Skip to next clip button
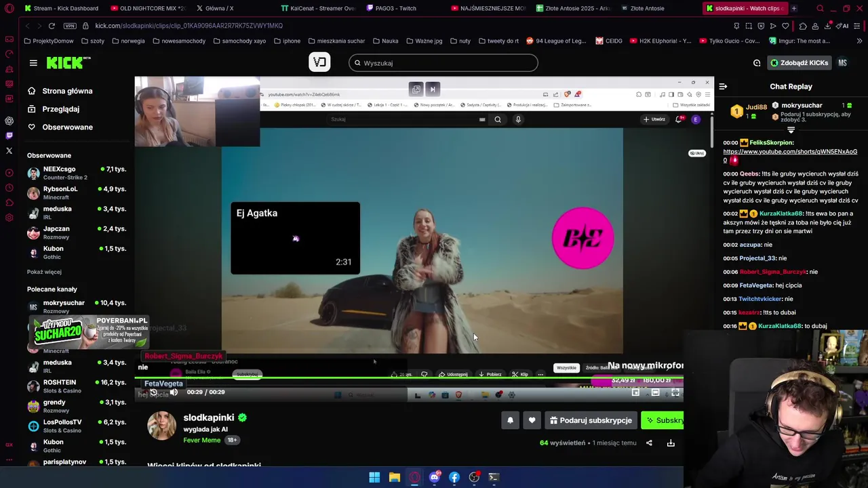This screenshot has width=868, height=488. click(x=433, y=89)
